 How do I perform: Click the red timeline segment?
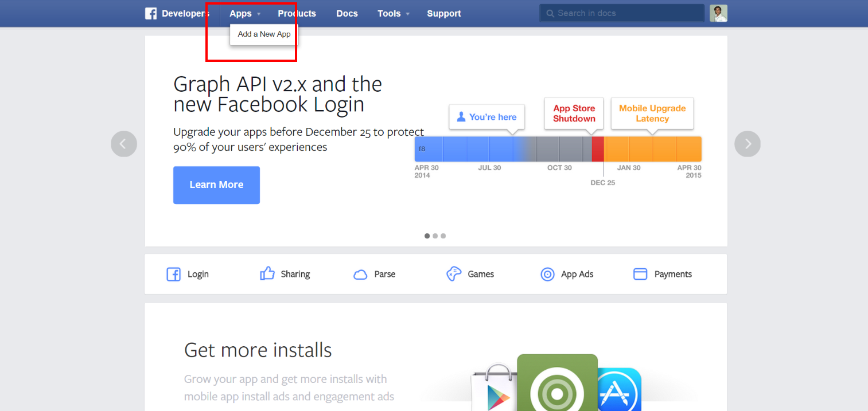pyautogui.click(x=598, y=149)
